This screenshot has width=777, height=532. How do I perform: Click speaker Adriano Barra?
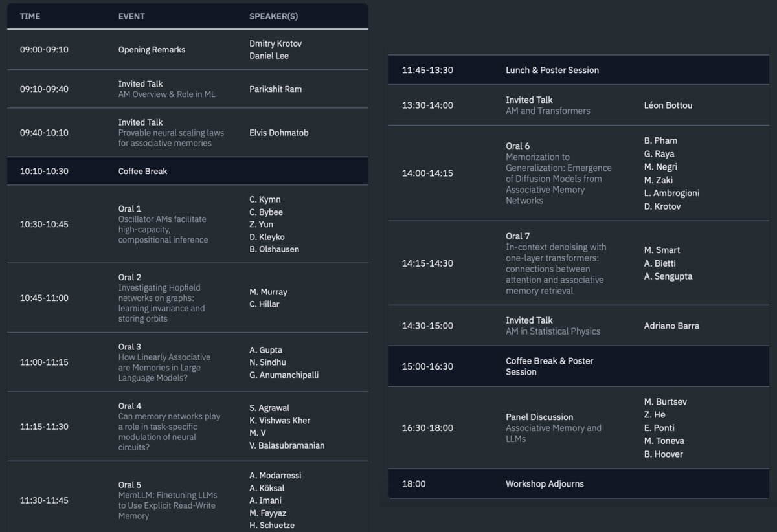pyautogui.click(x=671, y=326)
